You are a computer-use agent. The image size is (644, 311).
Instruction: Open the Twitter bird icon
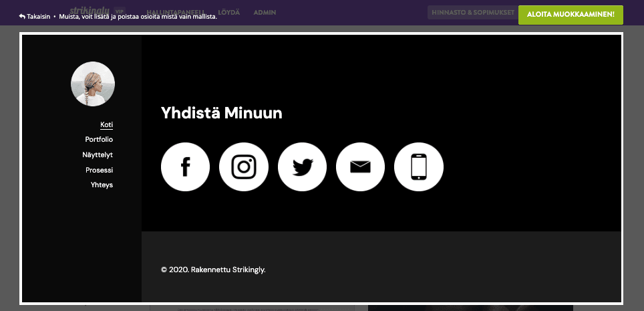coord(302,167)
